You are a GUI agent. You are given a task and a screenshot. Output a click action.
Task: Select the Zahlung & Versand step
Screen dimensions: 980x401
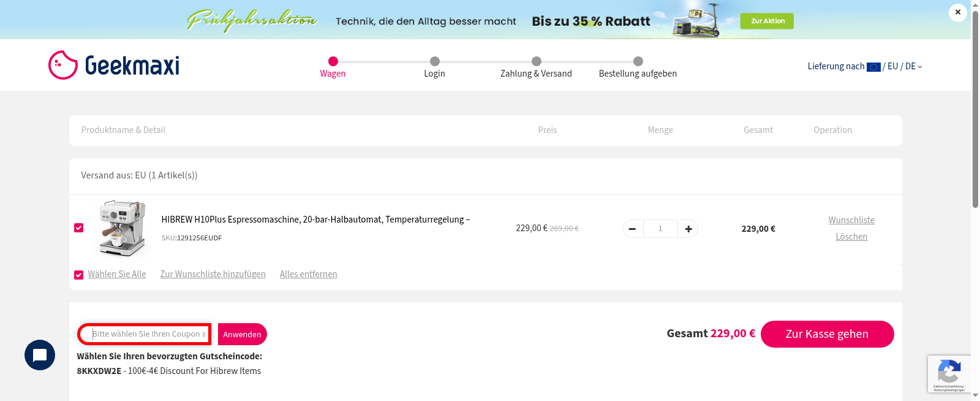click(536, 67)
